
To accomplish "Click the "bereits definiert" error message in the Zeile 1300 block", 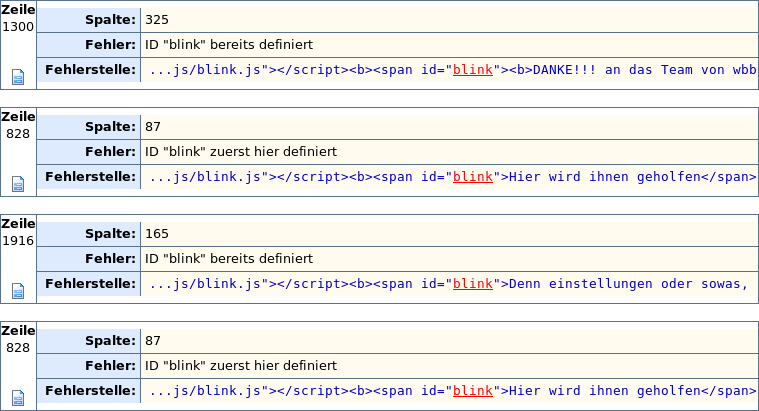I will (x=229, y=45).
